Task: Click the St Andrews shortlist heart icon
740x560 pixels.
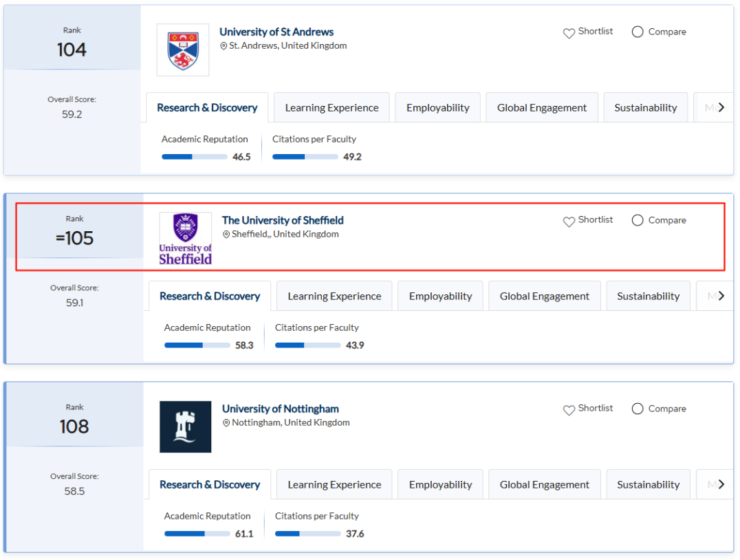Action: (x=569, y=33)
